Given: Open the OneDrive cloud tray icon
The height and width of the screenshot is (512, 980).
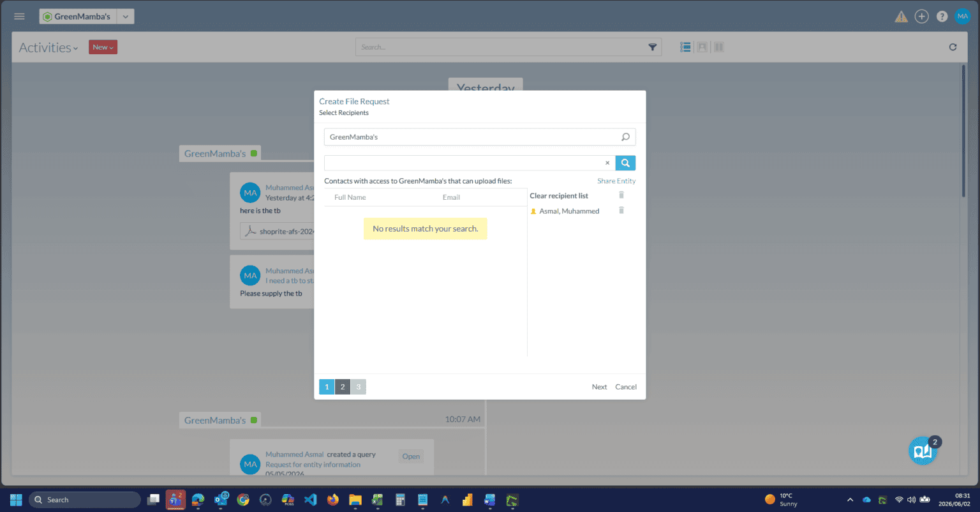Looking at the screenshot, I should (866, 500).
